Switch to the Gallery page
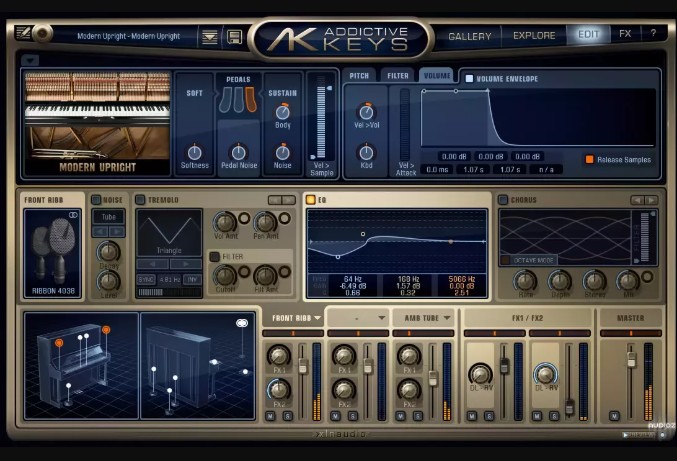 click(469, 36)
